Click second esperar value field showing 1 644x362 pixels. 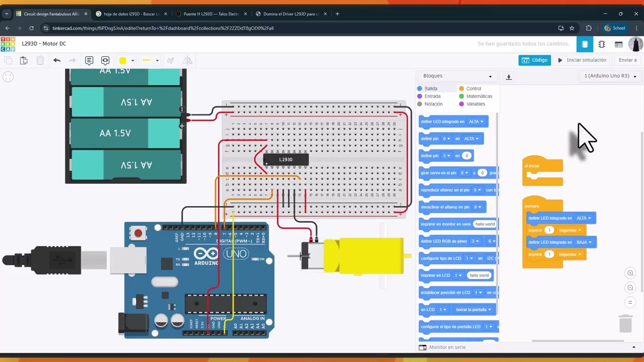[549, 254]
